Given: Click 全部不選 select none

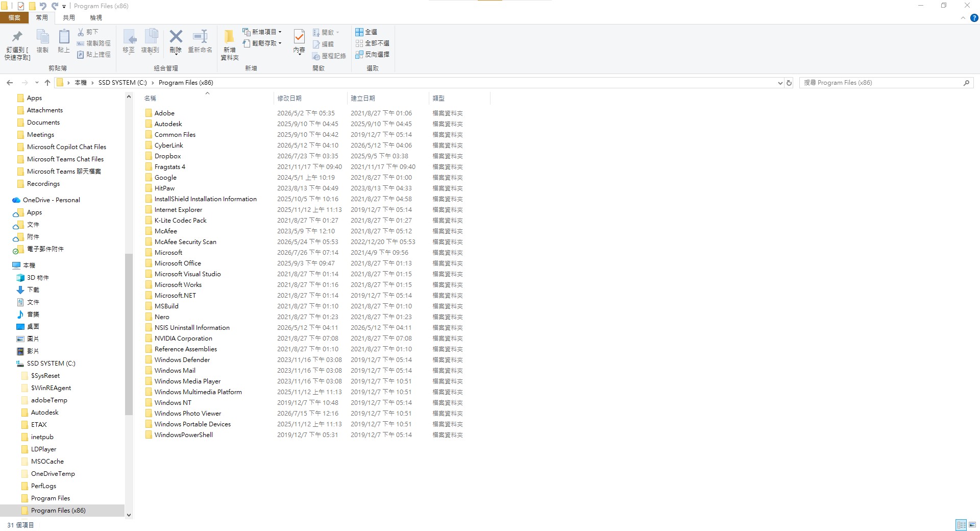Looking at the screenshot, I should point(373,43).
